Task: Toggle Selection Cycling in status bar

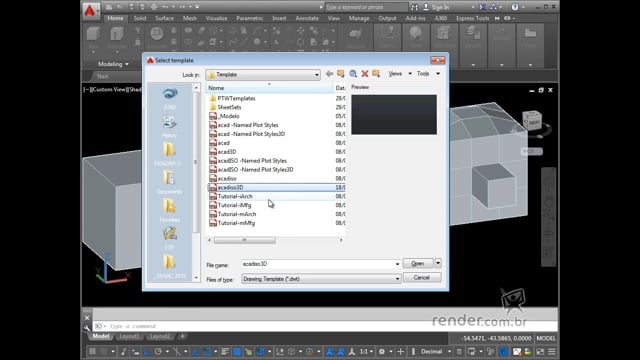Action: pos(248,351)
